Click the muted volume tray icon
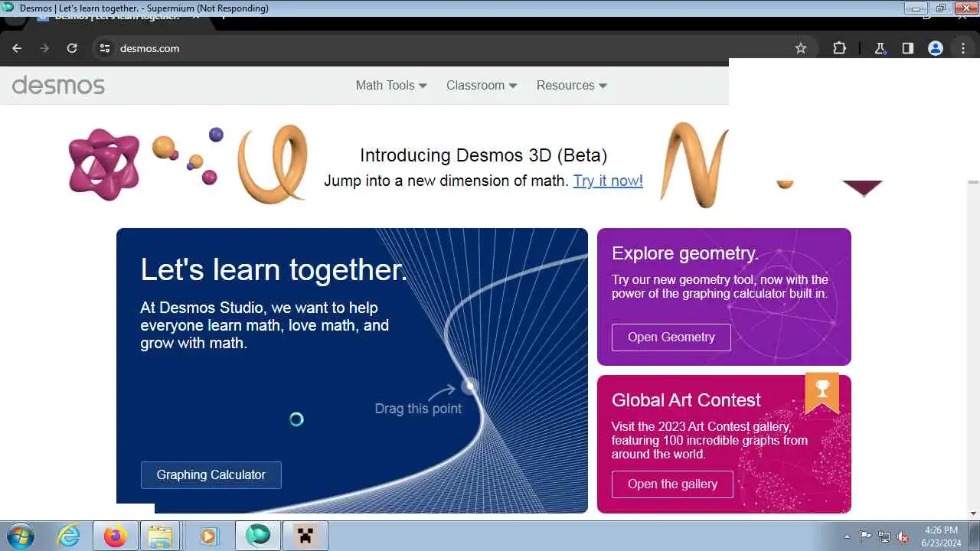The image size is (980, 551). (903, 536)
